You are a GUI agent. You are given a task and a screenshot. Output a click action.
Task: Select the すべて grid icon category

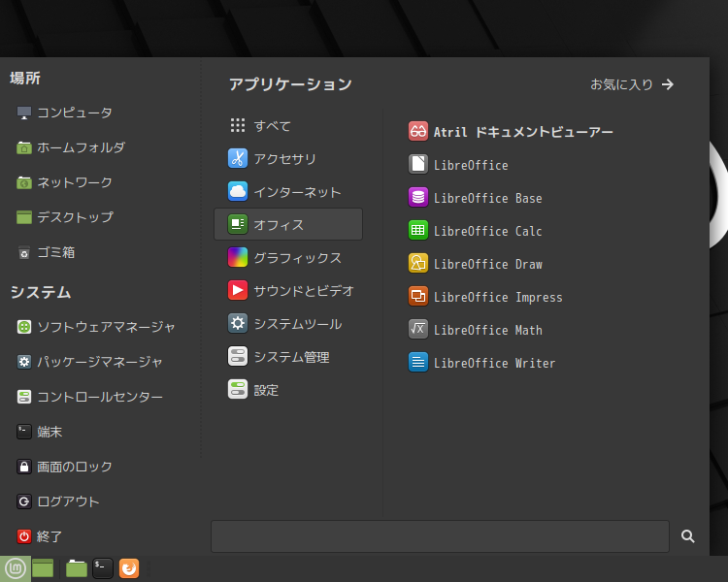coord(238,125)
